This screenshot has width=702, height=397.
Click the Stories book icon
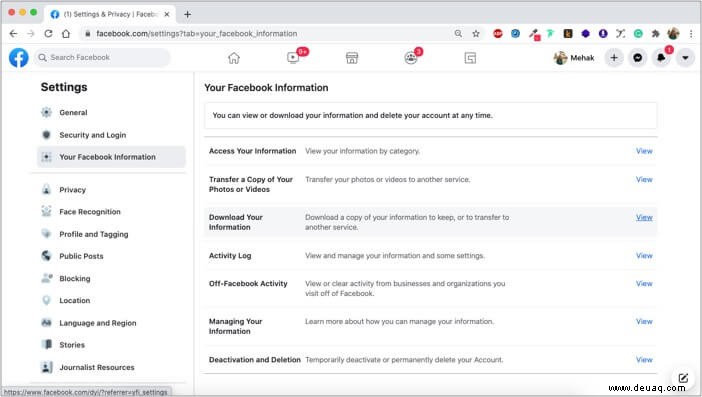pos(47,345)
